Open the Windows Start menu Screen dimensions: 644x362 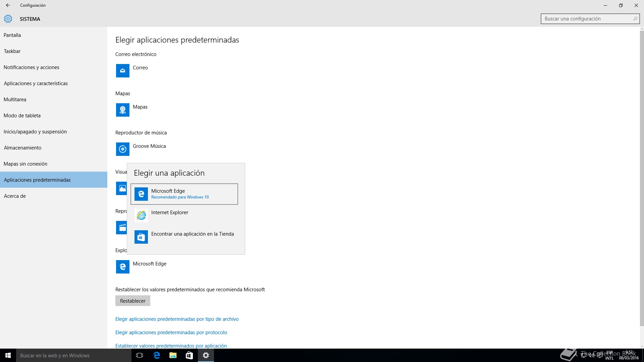click(8, 355)
